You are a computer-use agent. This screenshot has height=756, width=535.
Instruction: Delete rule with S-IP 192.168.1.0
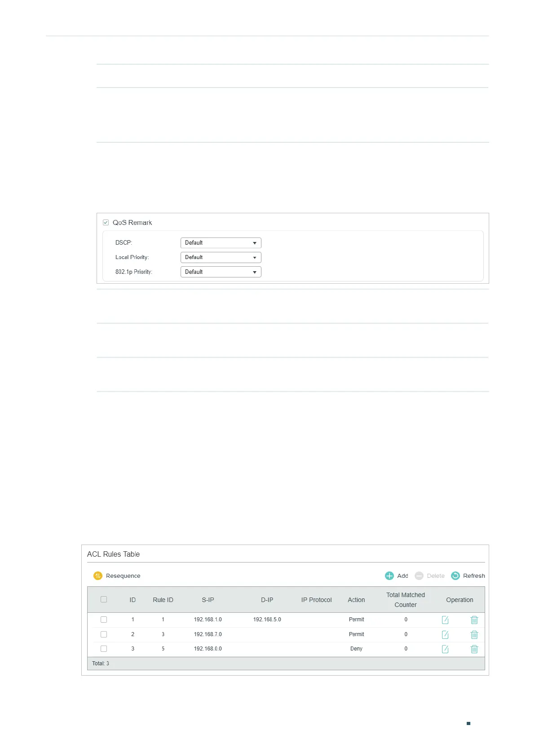click(474, 620)
